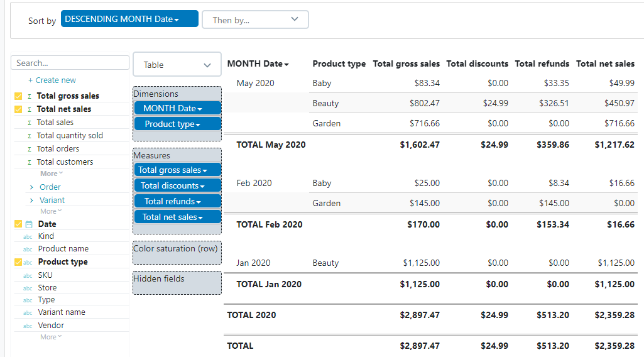This screenshot has height=357, width=644.
Task: Click the field Search box
Action: (70, 63)
